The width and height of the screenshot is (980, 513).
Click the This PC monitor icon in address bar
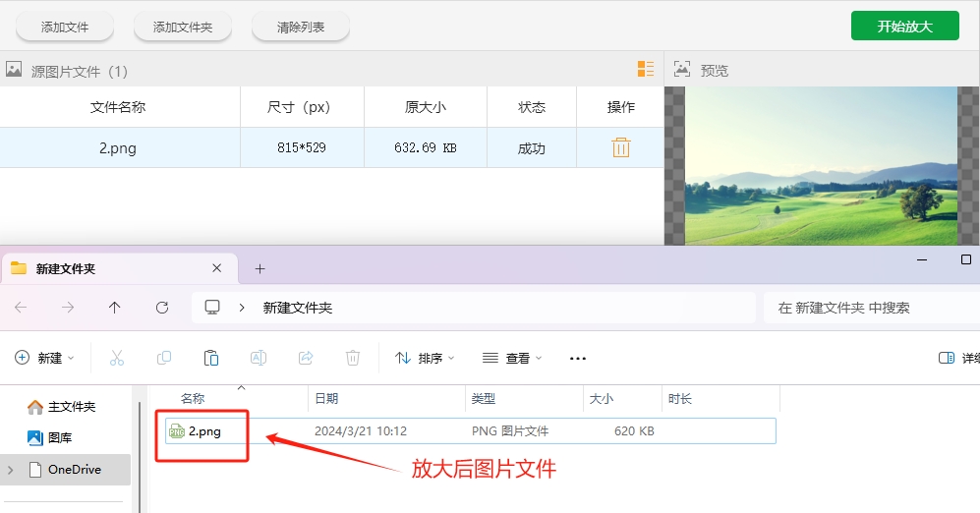pos(212,307)
